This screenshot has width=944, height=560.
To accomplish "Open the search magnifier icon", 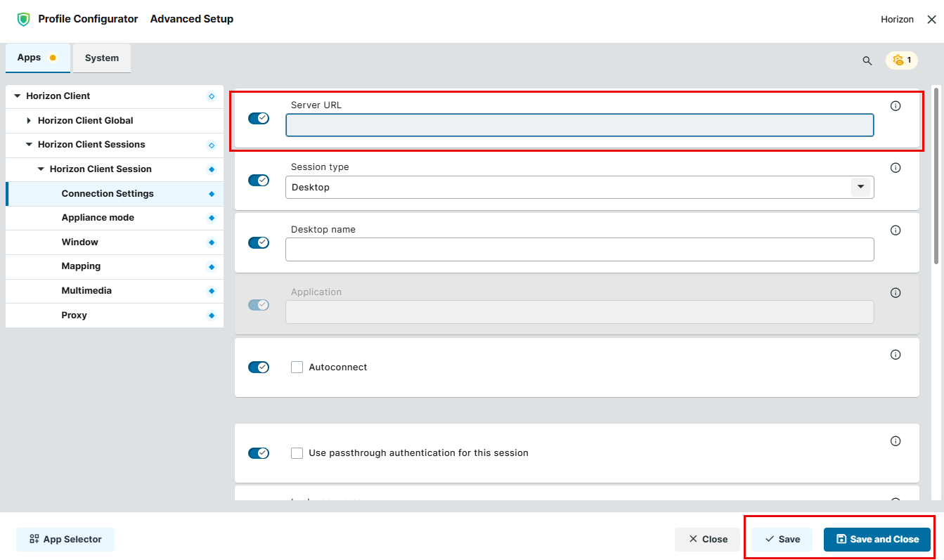I will pos(867,60).
